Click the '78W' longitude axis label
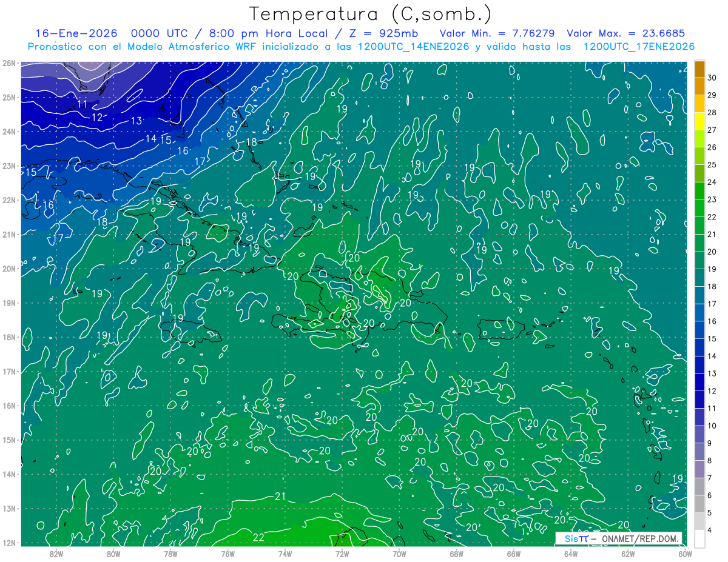This screenshot has height=562, width=728. [x=170, y=554]
